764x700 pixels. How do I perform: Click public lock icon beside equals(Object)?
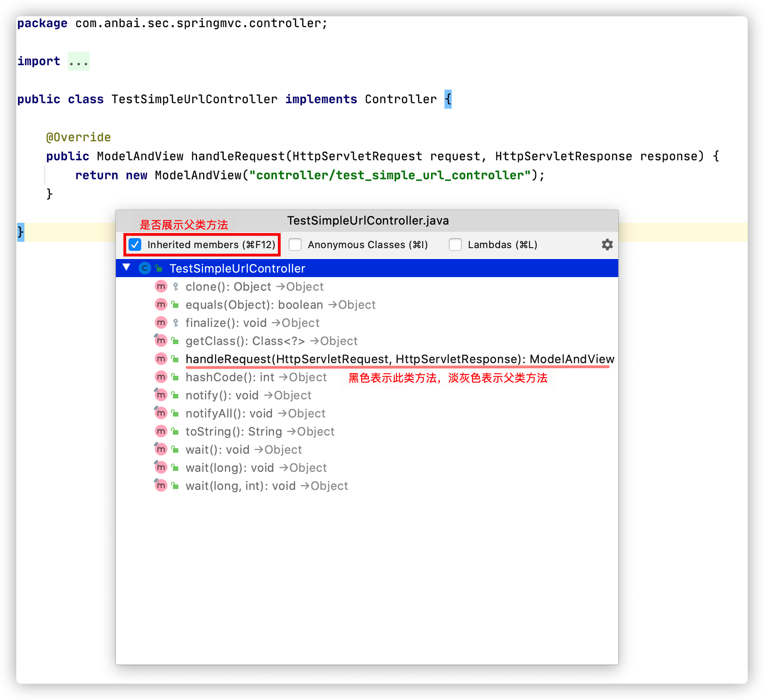point(175,305)
